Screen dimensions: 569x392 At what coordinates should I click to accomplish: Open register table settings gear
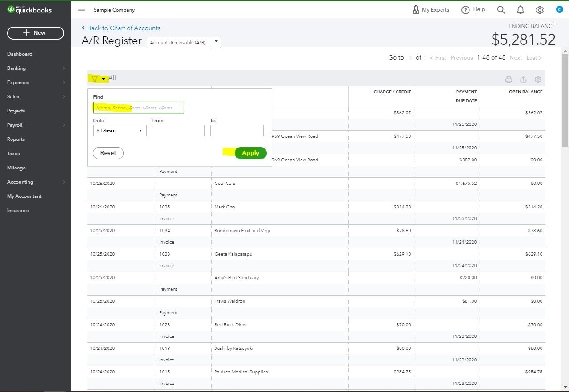click(x=538, y=80)
